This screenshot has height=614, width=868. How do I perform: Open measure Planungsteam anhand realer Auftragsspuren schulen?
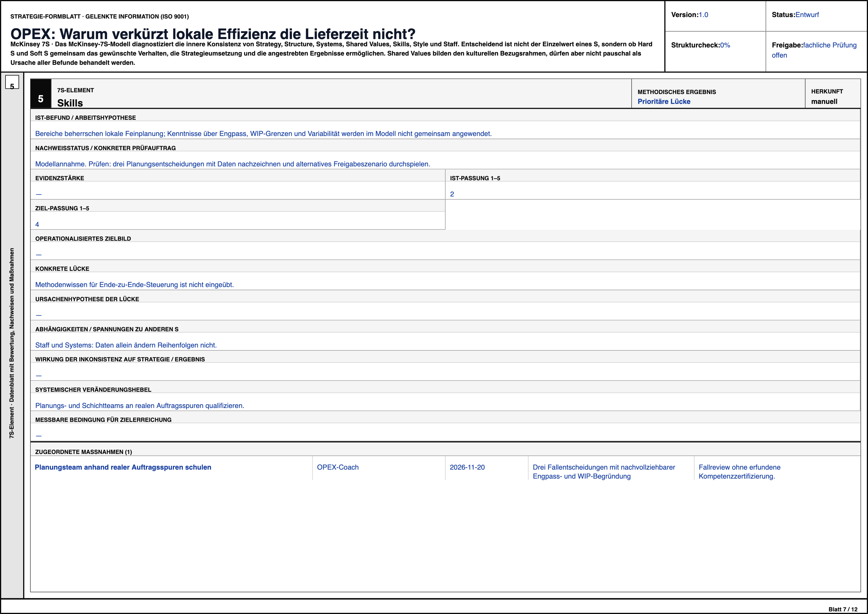tap(123, 467)
